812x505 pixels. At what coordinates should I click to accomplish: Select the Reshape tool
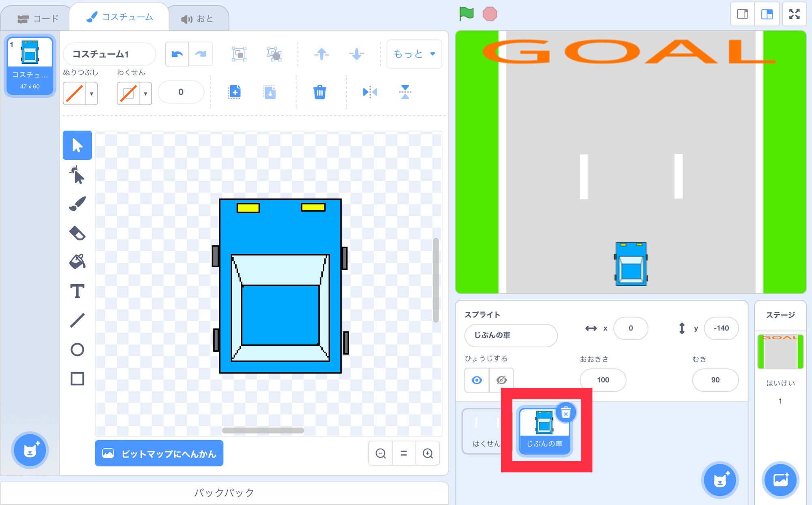(77, 175)
